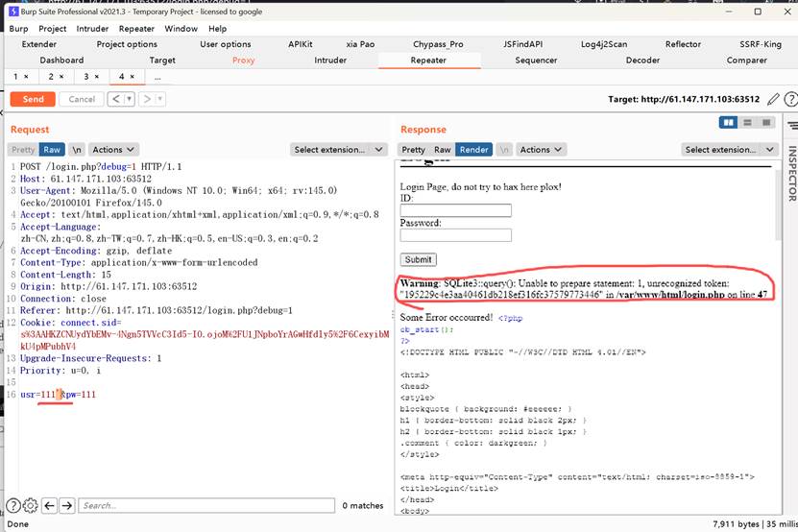Select Request Pretty view

(23, 149)
